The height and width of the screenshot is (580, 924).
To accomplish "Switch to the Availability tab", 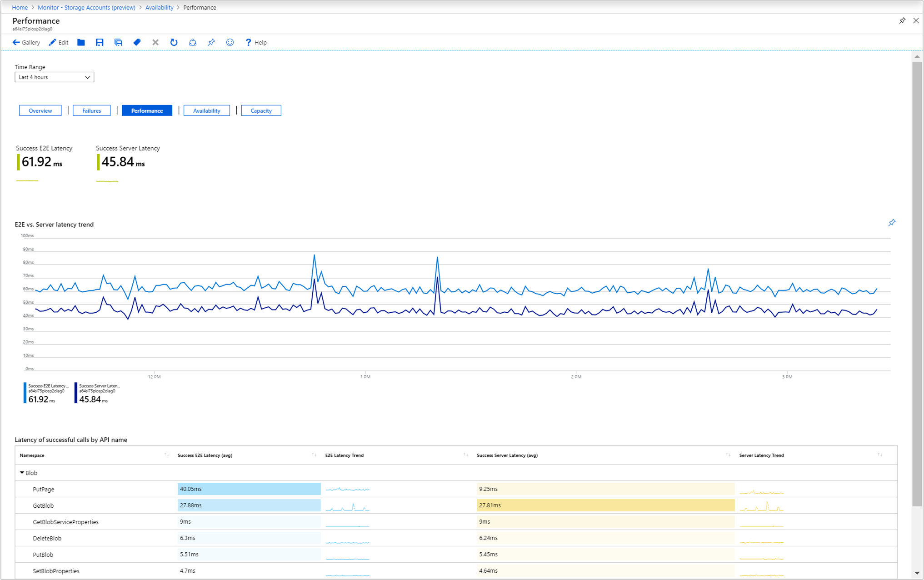I will pyautogui.click(x=206, y=111).
